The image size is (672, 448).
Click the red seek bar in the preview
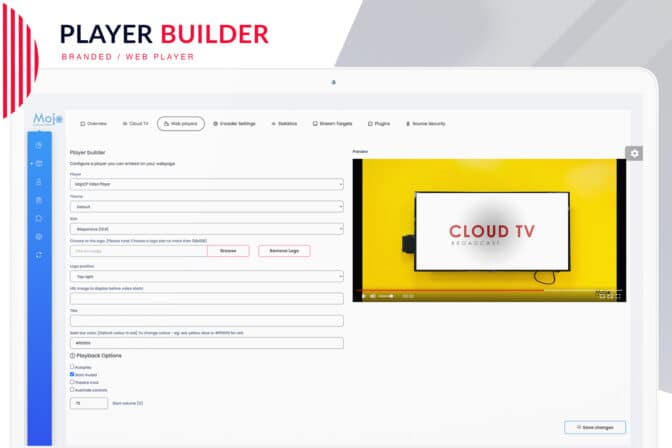pos(450,290)
